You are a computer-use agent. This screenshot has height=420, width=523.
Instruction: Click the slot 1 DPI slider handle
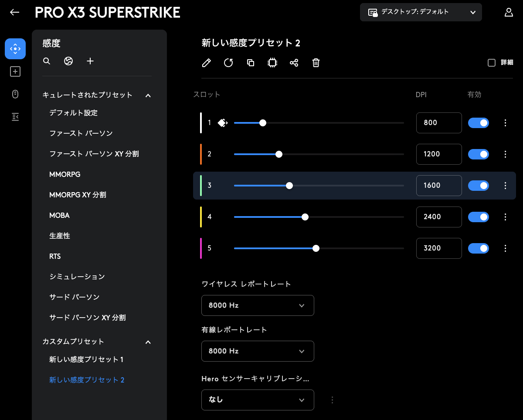pyautogui.click(x=263, y=123)
